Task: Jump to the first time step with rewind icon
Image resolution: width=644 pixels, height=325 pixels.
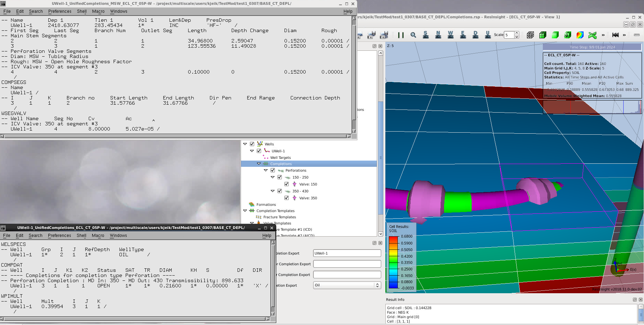Action: click(615, 35)
